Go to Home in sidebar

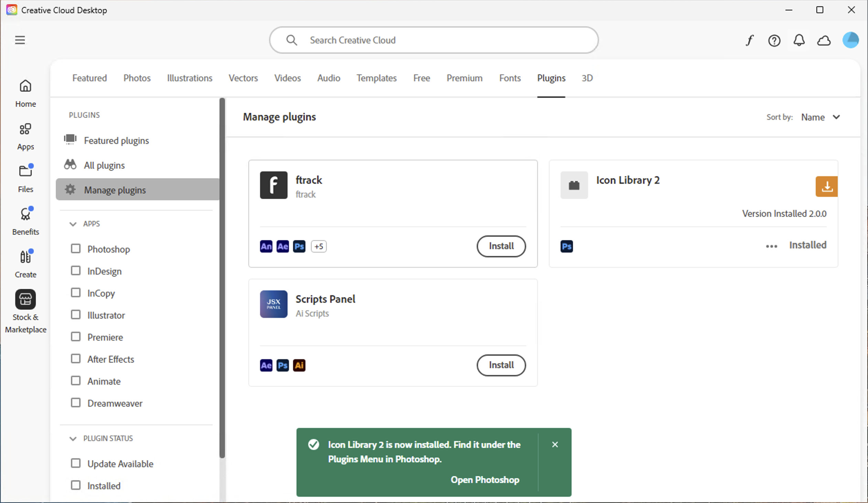point(25,93)
